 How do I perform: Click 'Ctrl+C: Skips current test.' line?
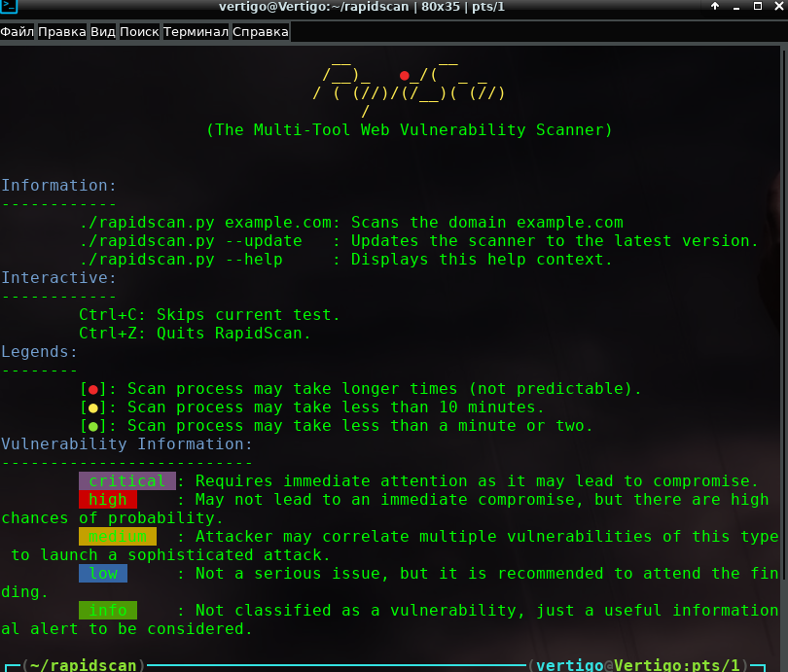click(x=209, y=315)
